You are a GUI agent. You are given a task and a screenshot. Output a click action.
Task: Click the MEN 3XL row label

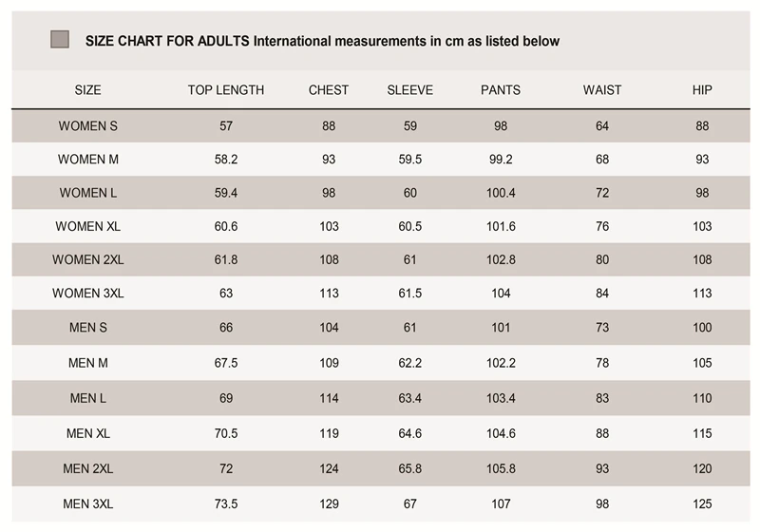pyautogui.click(x=87, y=503)
